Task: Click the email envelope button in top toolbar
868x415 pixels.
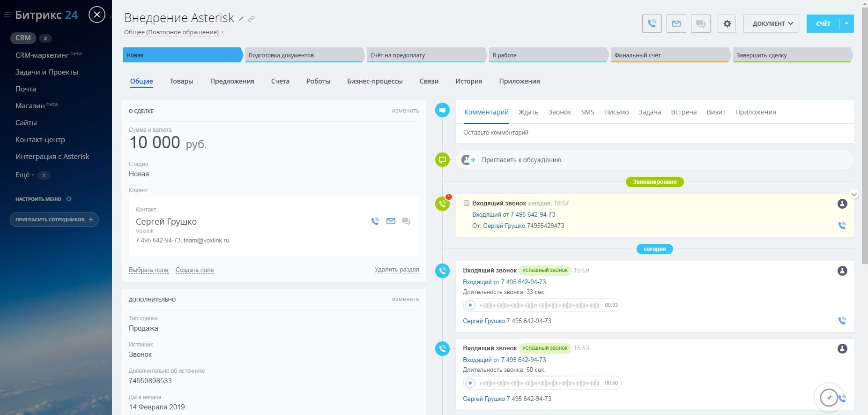Action: point(676,23)
